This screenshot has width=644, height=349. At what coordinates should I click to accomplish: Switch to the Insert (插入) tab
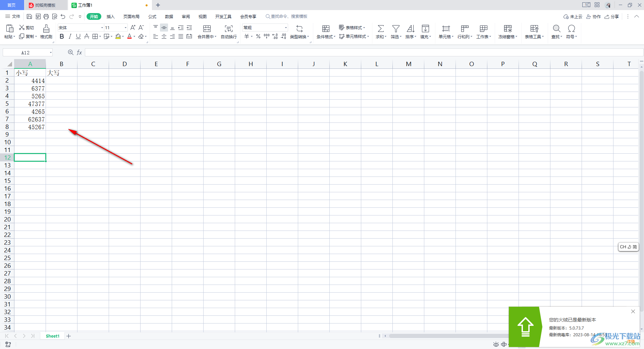(x=110, y=16)
